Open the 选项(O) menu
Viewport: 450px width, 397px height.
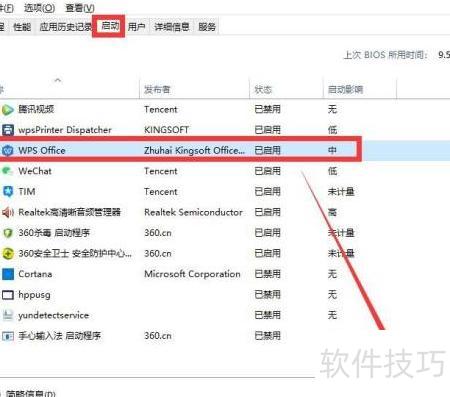(39, 7)
